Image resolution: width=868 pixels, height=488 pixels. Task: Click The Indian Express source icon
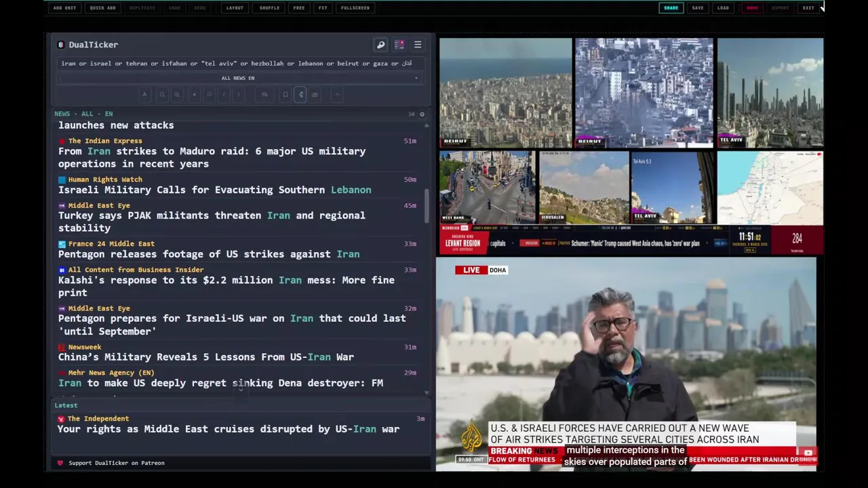[x=62, y=141]
